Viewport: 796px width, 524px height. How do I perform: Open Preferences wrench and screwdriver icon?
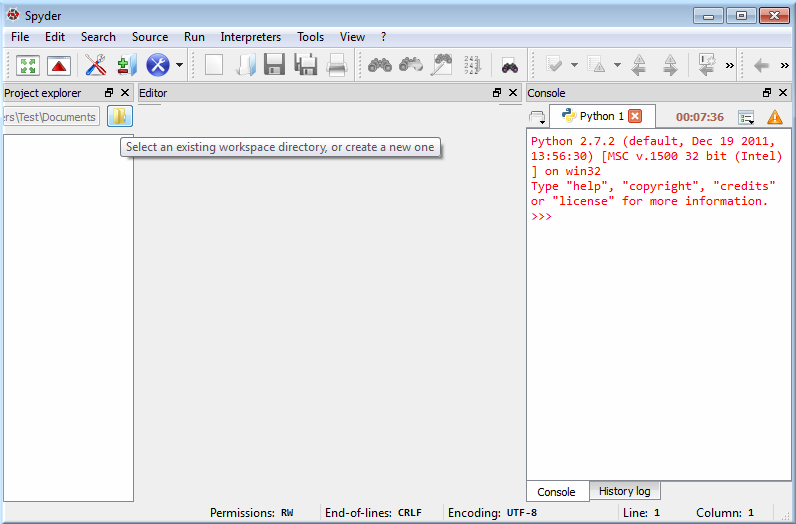click(x=95, y=65)
